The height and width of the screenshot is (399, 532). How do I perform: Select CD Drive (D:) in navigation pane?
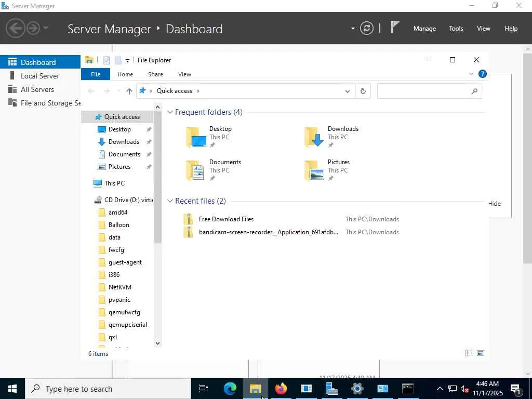[x=124, y=200]
